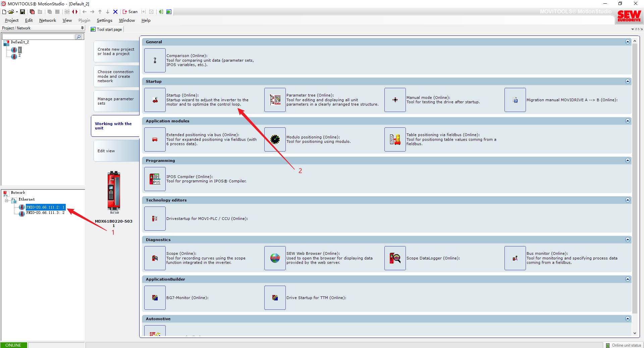This screenshot has height=348, width=644.
Task: Launch the Bus monitor tool
Action: pyautogui.click(x=515, y=258)
